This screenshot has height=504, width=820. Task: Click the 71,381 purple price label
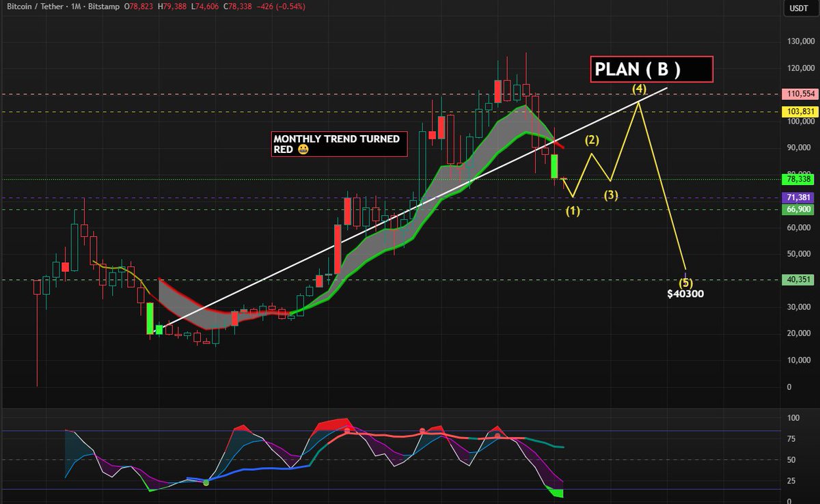[797, 198]
